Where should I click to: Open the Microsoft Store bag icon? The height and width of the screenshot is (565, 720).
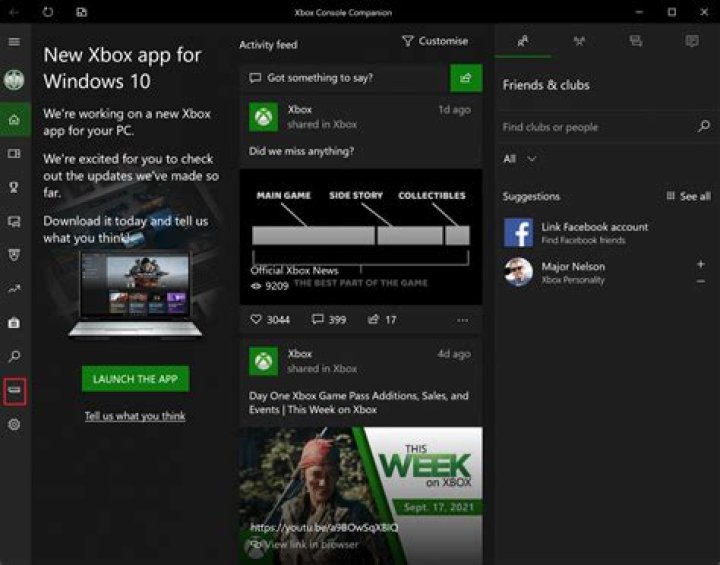[x=14, y=323]
